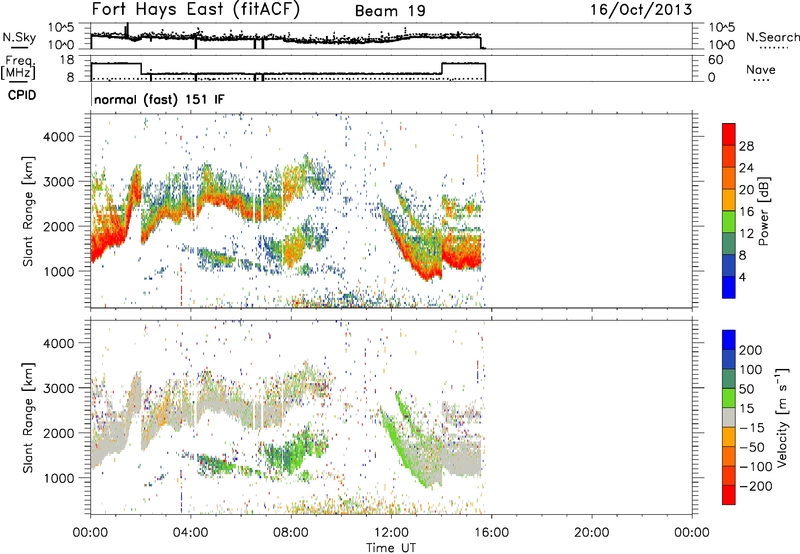Click the -15 tick label on Velocity colorbar
The image size is (800, 554).
[x=752, y=428]
